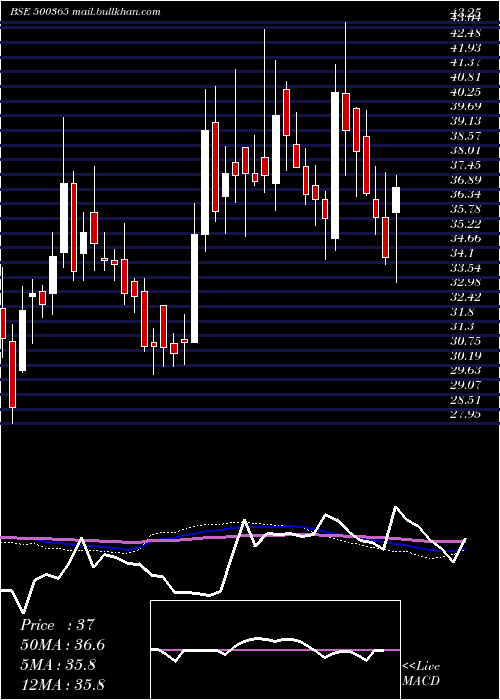The image size is (500, 700).
Task: Click the 37.45 price axis label
Action: [x=466, y=165]
